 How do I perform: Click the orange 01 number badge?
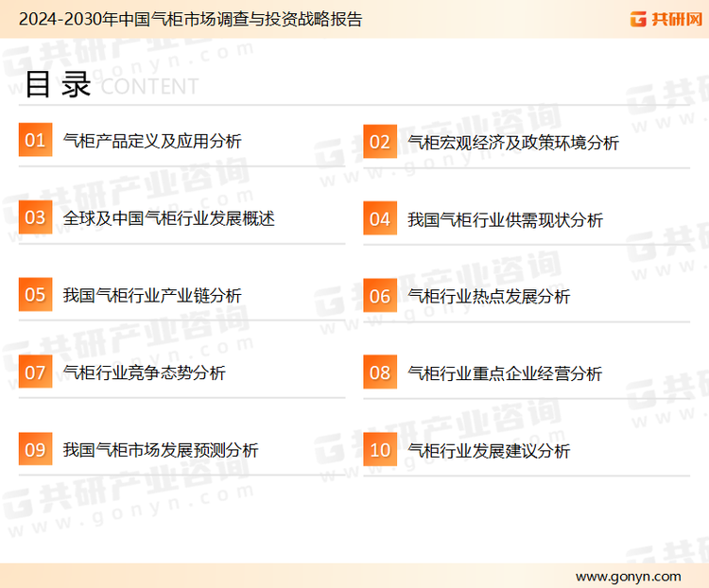[x=35, y=141]
